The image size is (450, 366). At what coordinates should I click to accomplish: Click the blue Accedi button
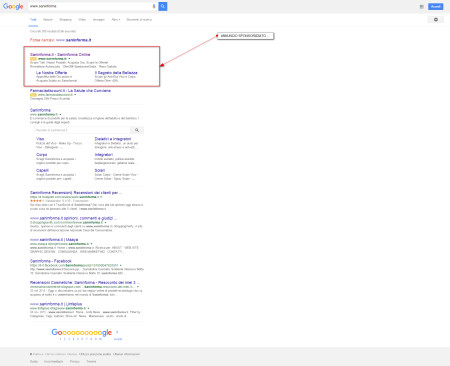click(436, 6)
